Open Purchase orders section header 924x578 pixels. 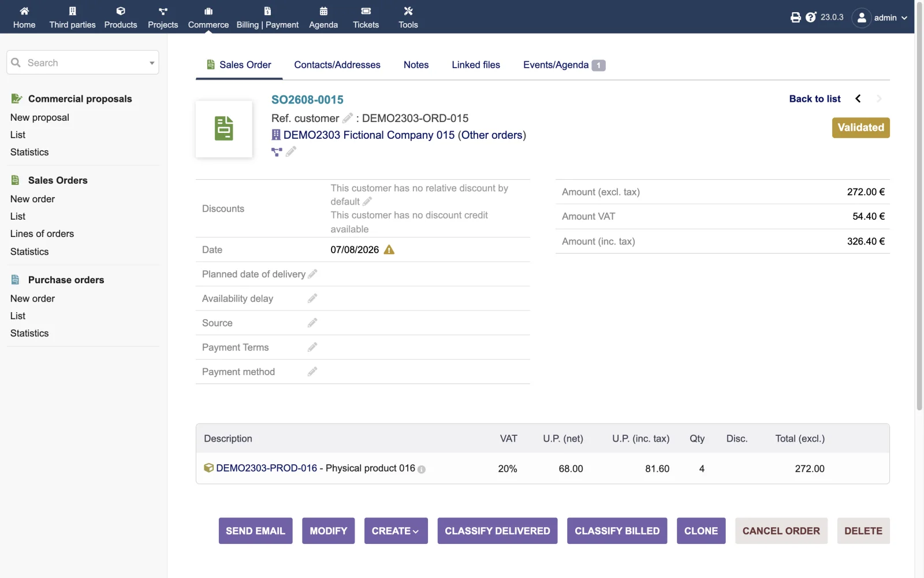click(66, 280)
